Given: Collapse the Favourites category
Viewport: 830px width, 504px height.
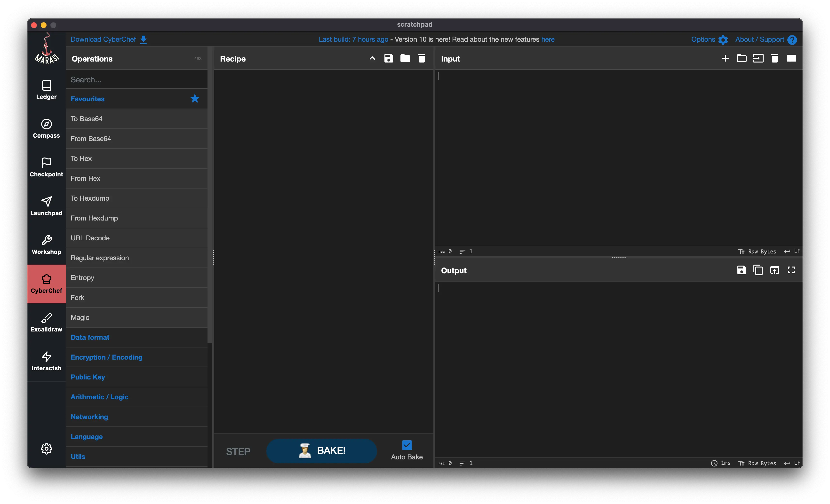Looking at the screenshot, I should [136, 99].
